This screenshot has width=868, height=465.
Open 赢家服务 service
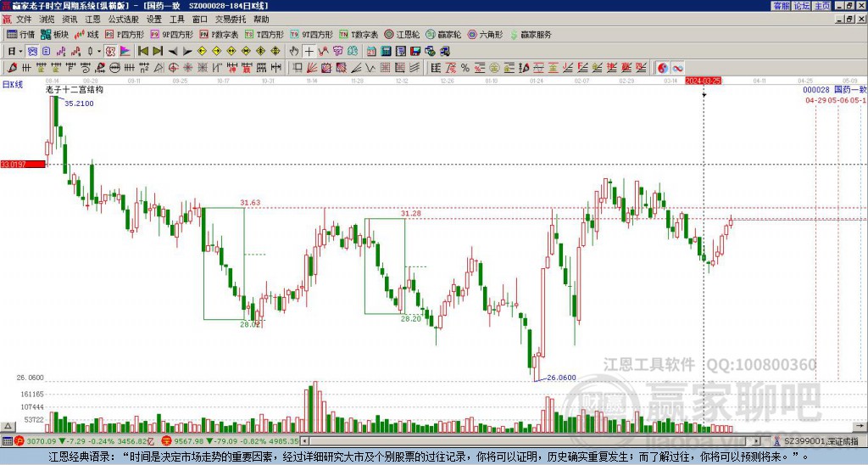tap(531, 34)
